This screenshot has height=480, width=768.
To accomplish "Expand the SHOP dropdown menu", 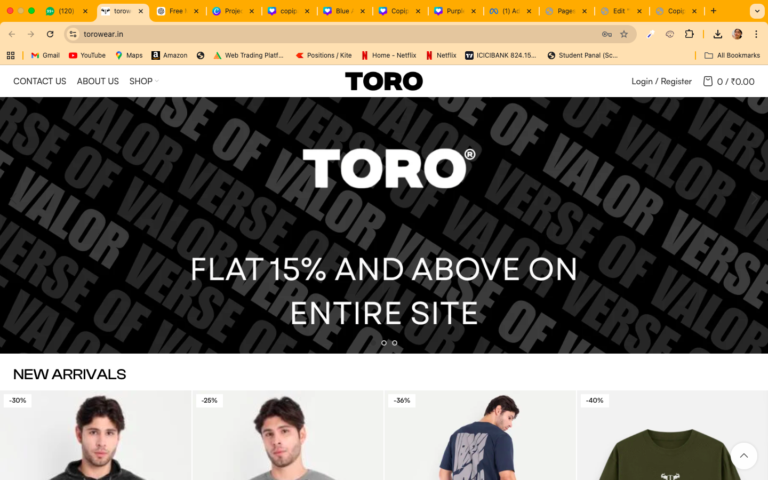I will [144, 81].
